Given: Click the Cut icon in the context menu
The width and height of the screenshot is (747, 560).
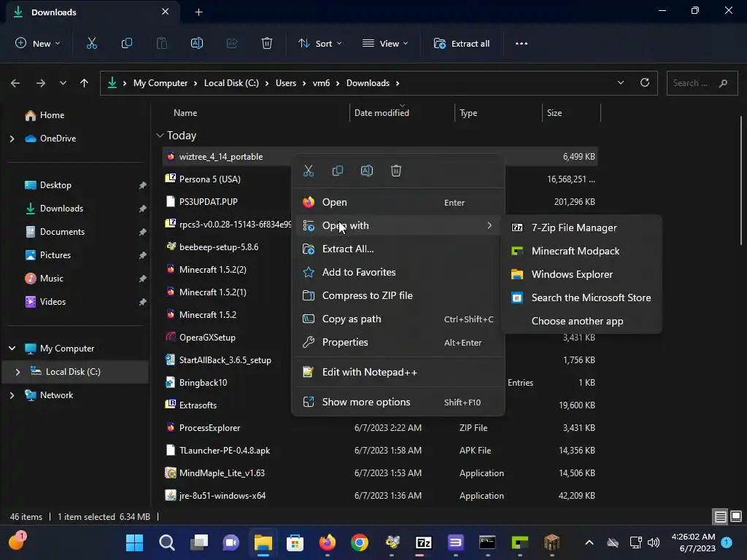Looking at the screenshot, I should (309, 171).
